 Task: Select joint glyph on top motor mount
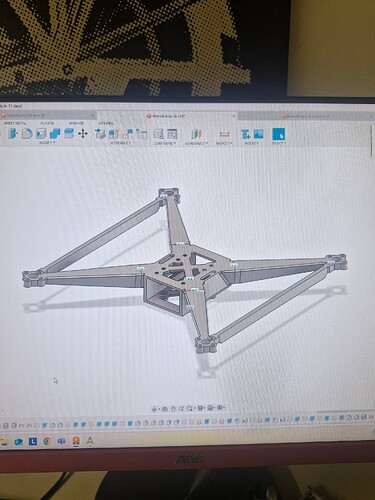pyautogui.click(x=163, y=197)
